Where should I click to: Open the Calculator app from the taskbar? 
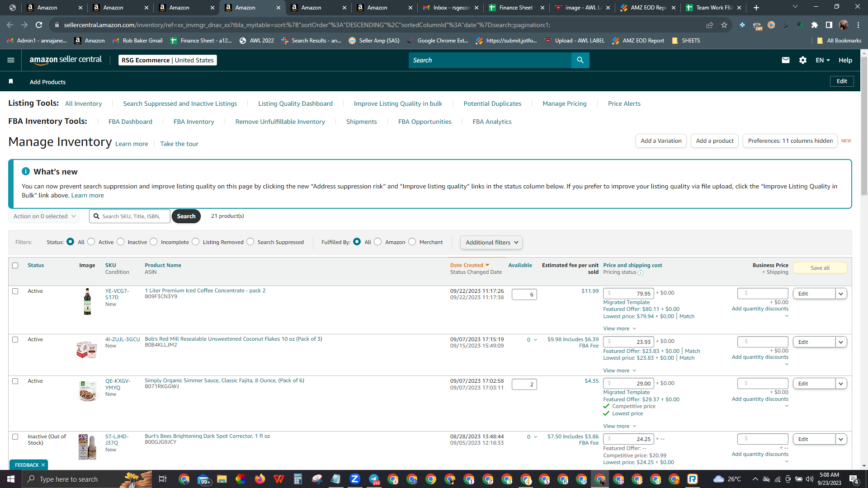point(297,479)
